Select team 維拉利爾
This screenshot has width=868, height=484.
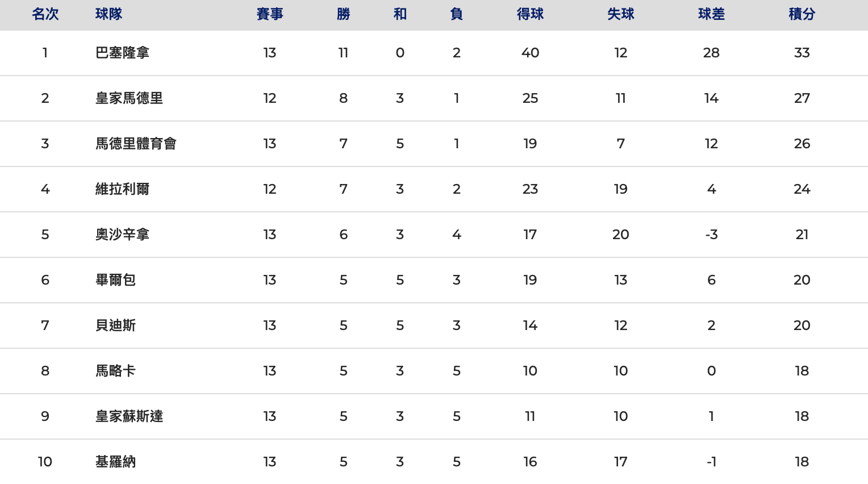coord(122,189)
